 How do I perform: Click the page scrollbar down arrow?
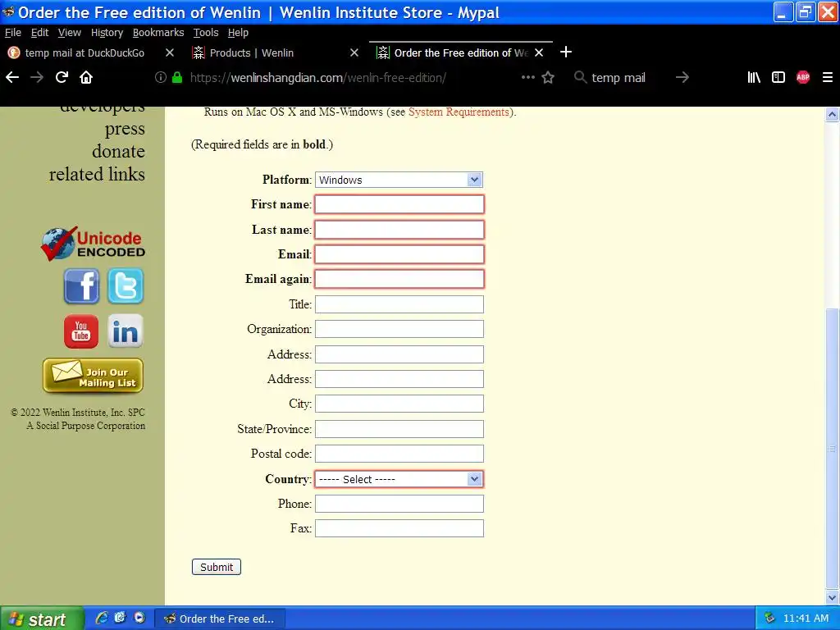coord(832,597)
